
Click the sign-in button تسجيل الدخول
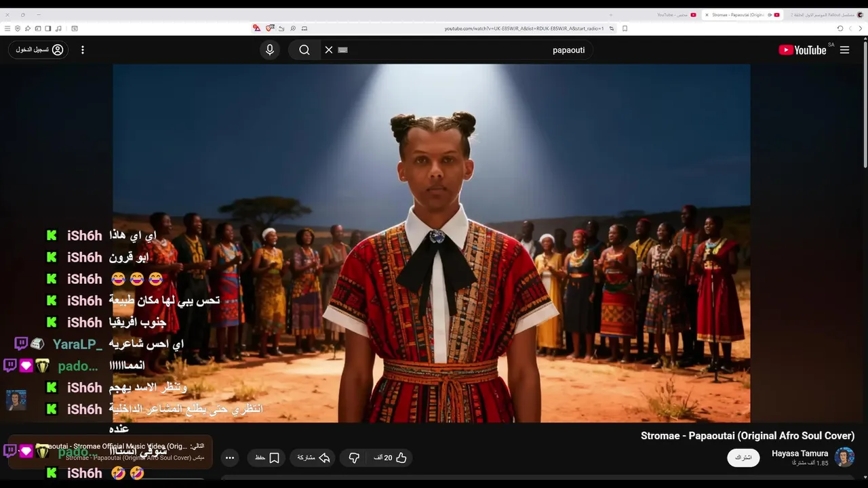pos(39,50)
